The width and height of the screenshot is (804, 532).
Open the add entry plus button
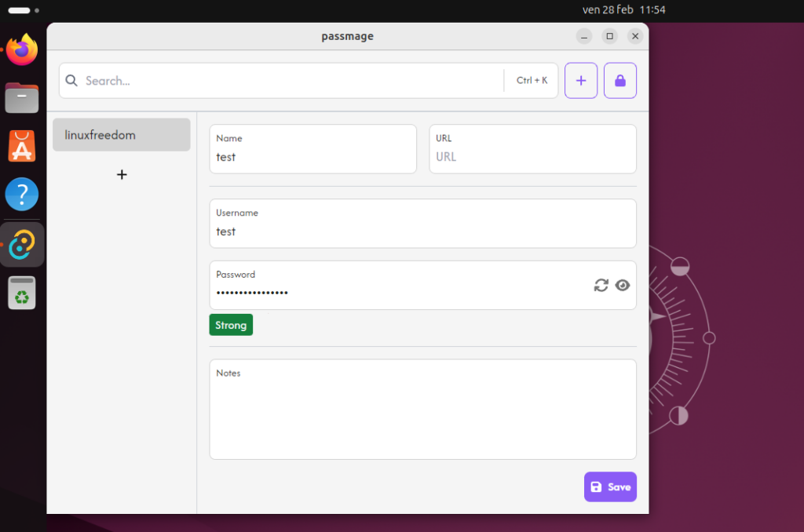(581, 80)
